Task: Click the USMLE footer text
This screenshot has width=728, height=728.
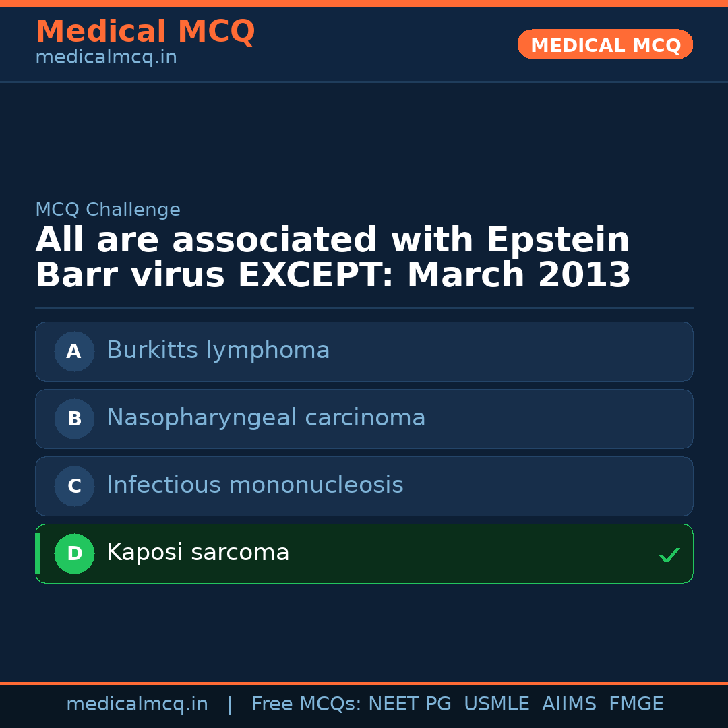Action: click(496, 704)
